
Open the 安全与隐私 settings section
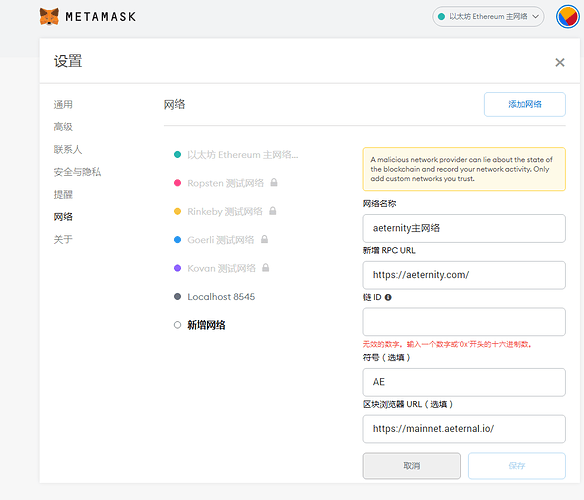[x=77, y=172]
